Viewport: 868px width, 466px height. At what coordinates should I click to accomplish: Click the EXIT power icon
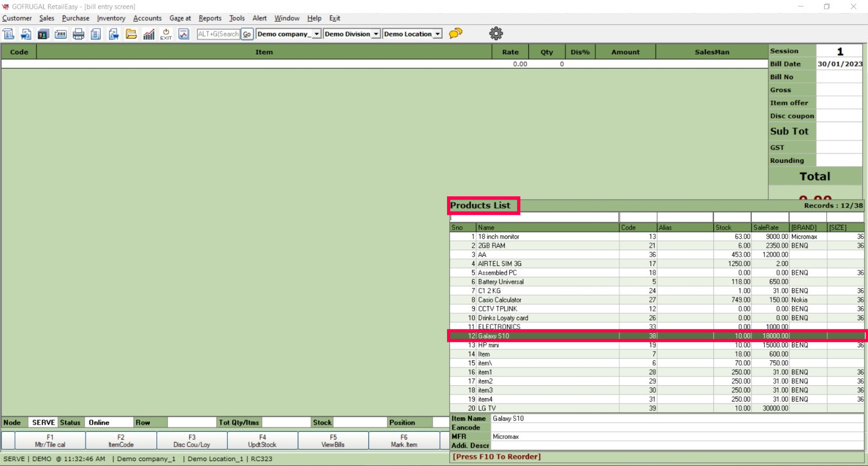pyautogui.click(x=166, y=34)
